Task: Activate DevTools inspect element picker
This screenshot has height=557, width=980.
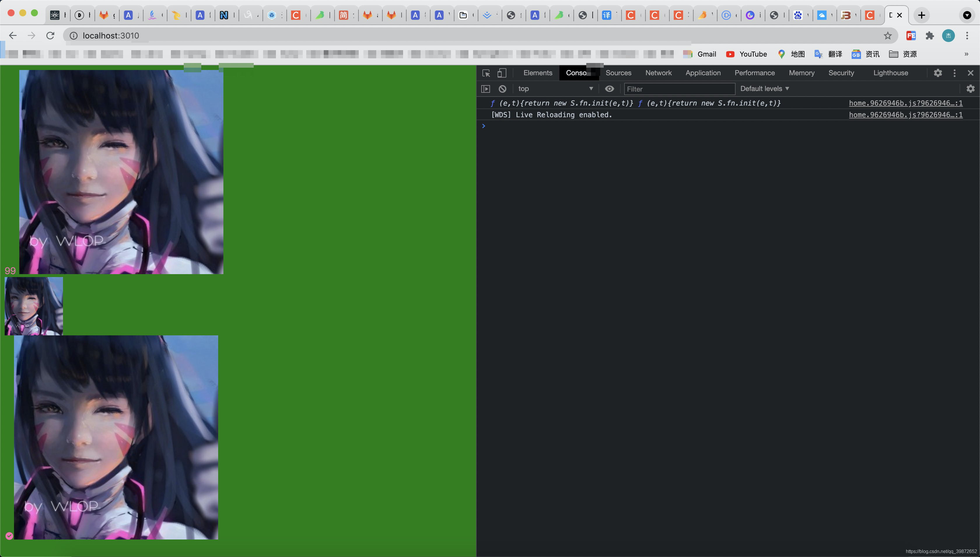Action: (486, 73)
